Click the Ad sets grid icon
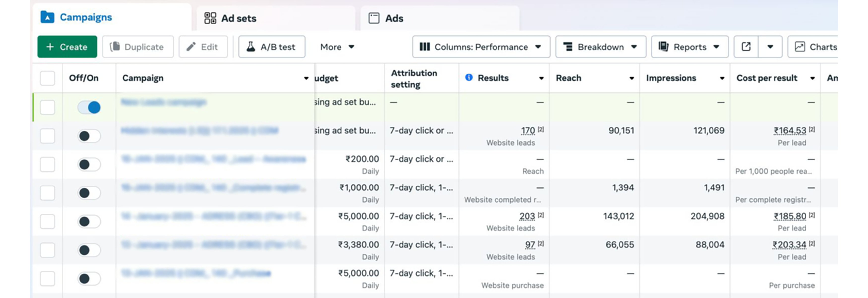This screenshot has width=868, height=298. (210, 18)
